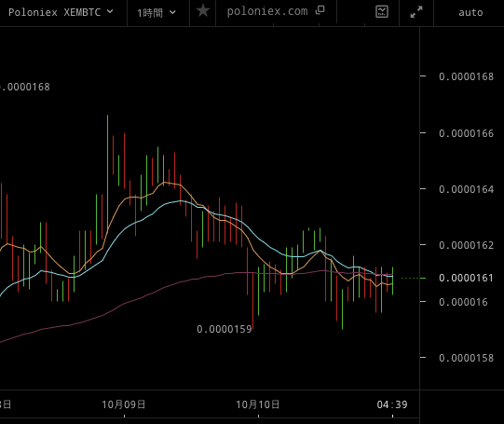
Task: Open the poloniex.com external link
Action: point(276,11)
